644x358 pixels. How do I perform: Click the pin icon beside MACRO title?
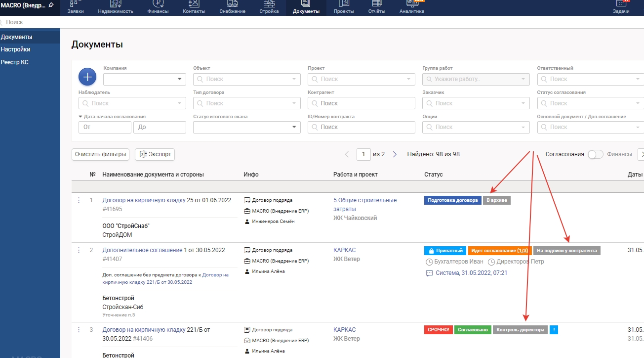(x=51, y=5)
